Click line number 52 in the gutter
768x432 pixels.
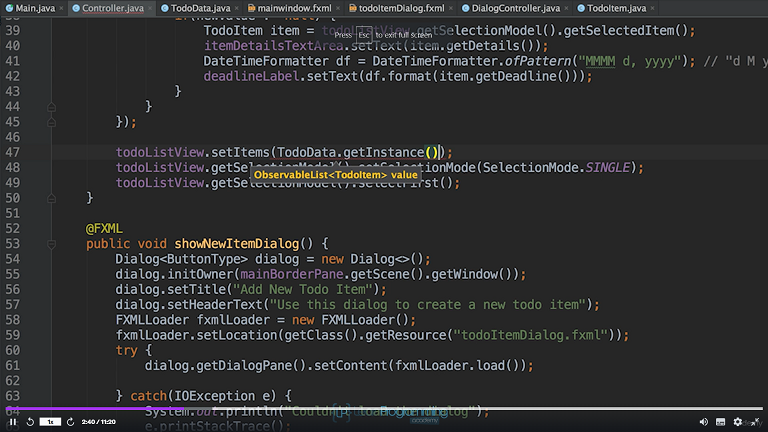click(x=13, y=229)
